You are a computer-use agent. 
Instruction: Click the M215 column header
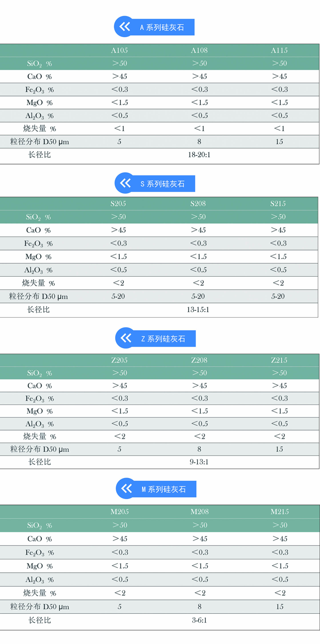coord(280,511)
